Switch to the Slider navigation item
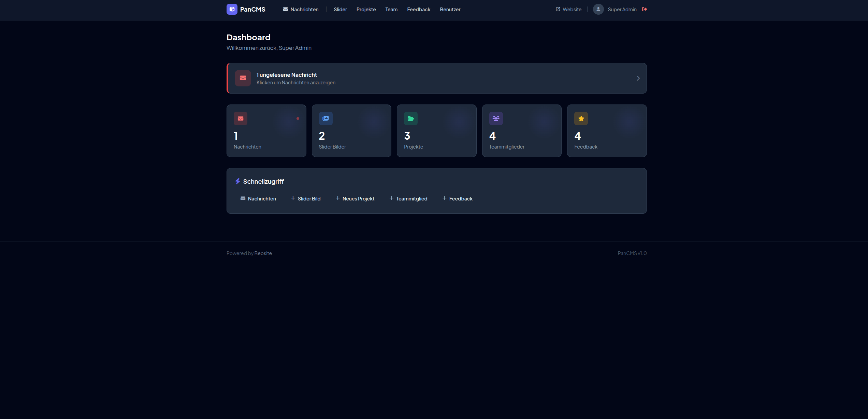Screen dimensions: 868x419 (340, 9)
